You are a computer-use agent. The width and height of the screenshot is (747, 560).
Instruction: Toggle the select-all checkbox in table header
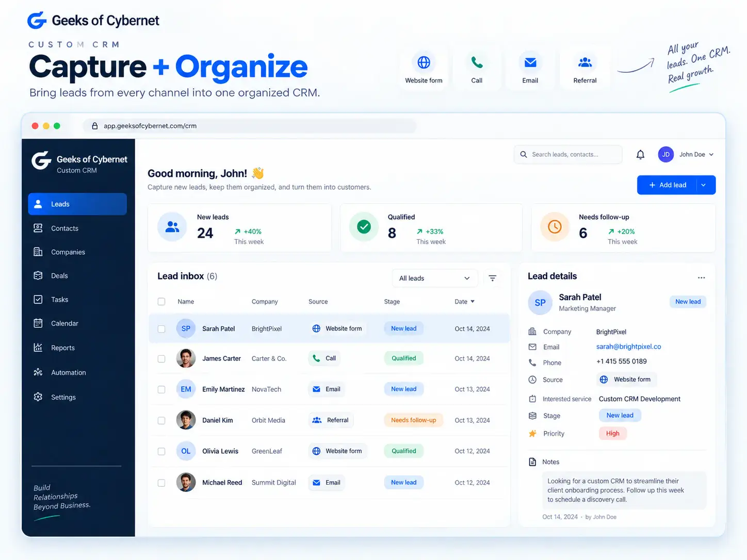161,302
